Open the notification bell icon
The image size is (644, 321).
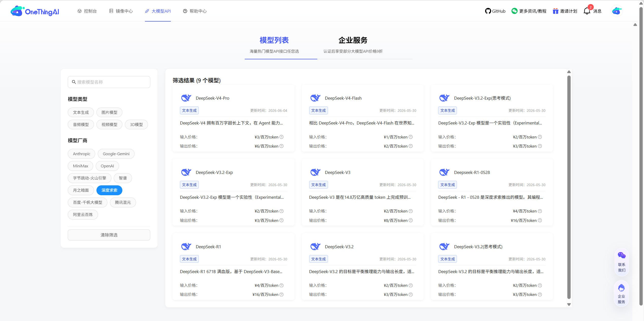point(587,11)
